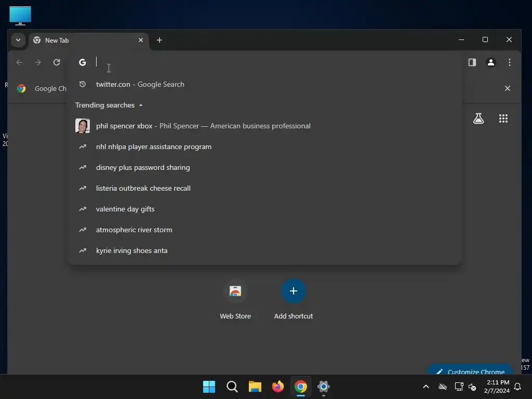
Task: Click trending arrow icon beside kyrie irving
Action: coord(83,250)
